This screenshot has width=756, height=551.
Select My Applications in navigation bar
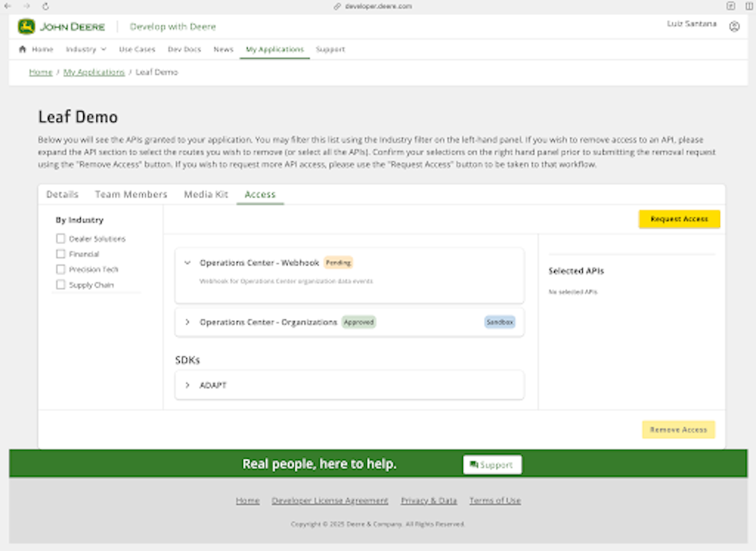coord(275,49)
